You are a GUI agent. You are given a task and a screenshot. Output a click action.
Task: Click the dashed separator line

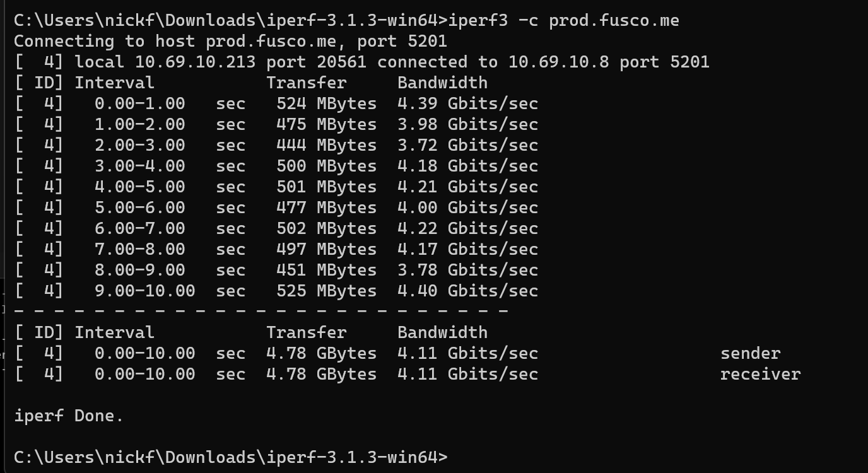[261, 311]
